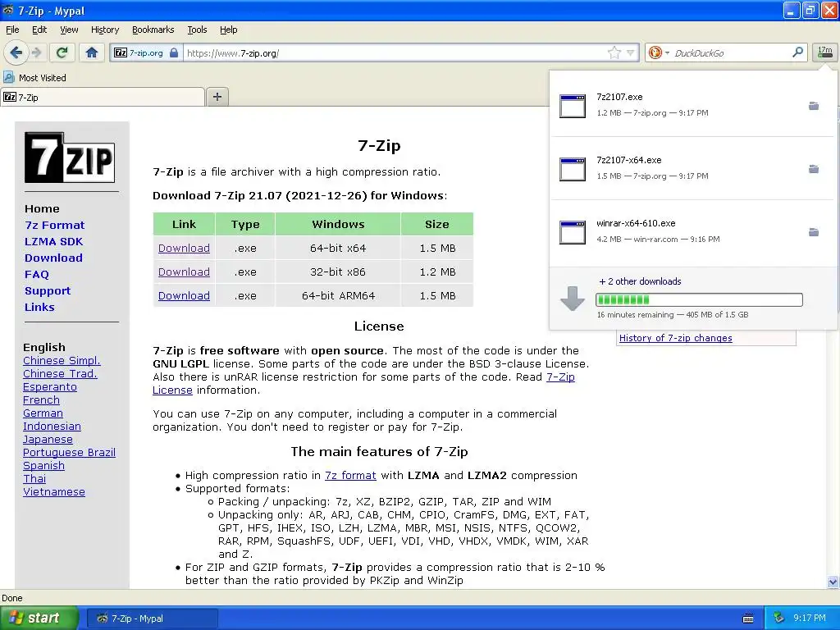Click the 7-Zip - Mypal taskbar button
This screenshot has width=840, height=630.
[152, 619]
